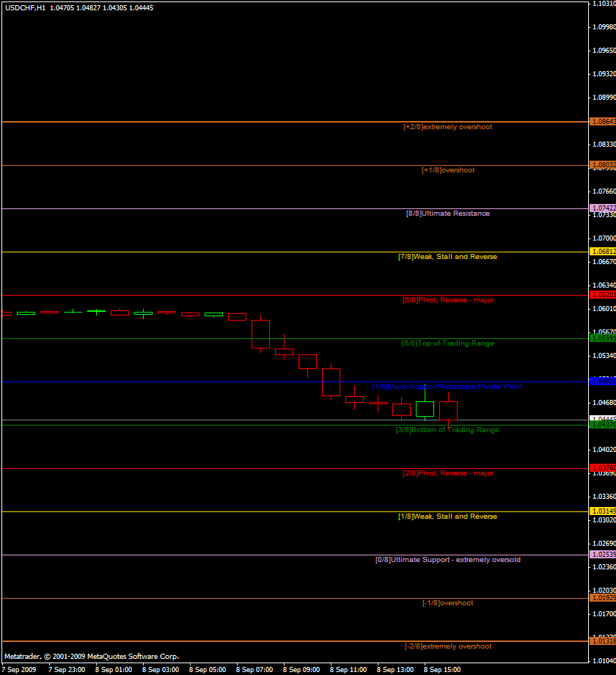Click the 8 Sep 07:00 time axis label

[254, 670]
